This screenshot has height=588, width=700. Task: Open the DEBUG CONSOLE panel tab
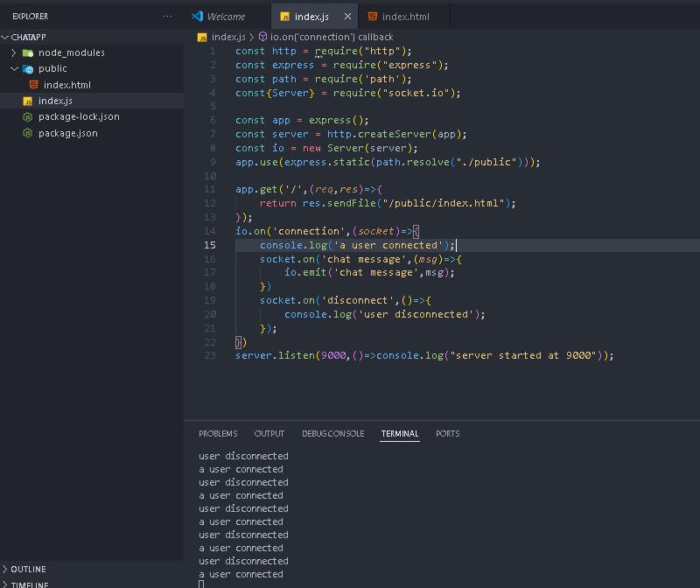[x=333, y=433]
